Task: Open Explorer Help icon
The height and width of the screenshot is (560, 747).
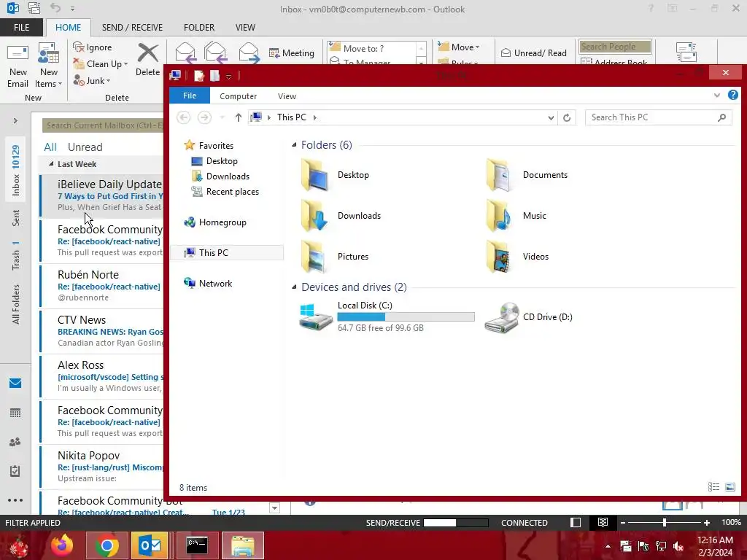Action: point(732,96)
